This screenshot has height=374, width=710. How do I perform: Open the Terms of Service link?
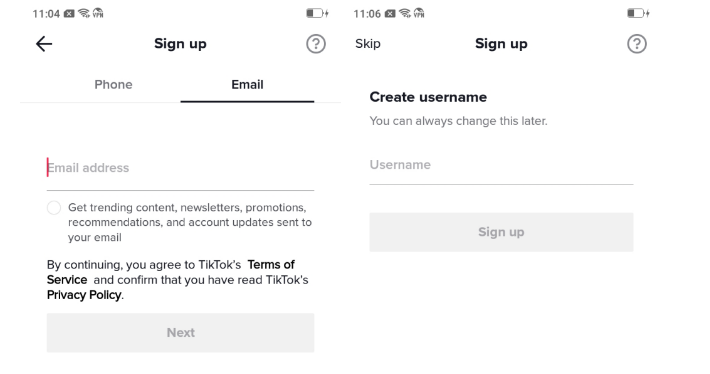pos(171,272)
